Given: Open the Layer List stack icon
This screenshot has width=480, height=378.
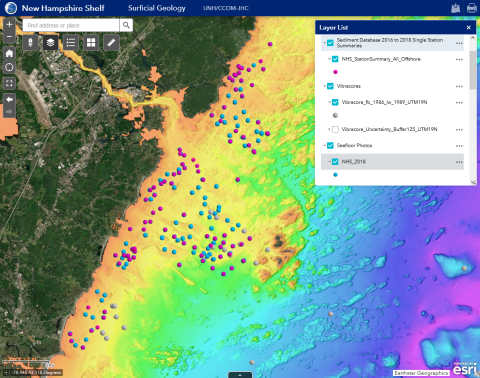Looking at the screenshot, I should [x=50, y=43].
